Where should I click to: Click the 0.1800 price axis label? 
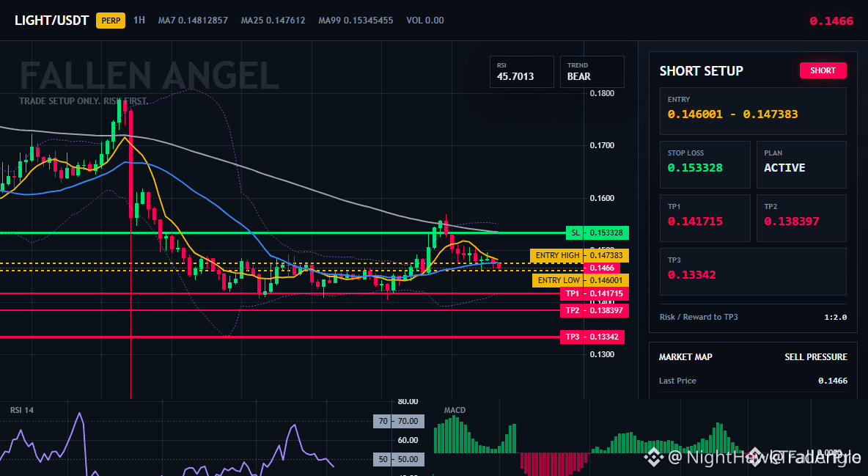[603, 93]
